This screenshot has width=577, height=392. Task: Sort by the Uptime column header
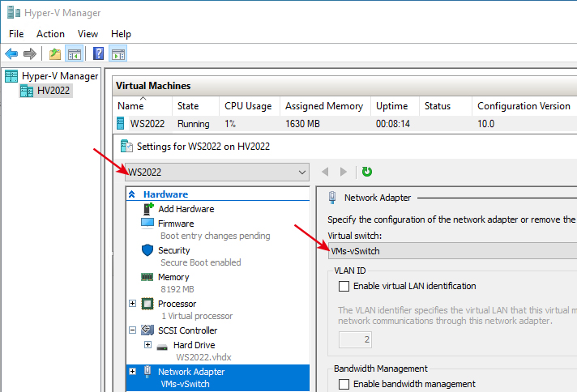pos(395,106)
